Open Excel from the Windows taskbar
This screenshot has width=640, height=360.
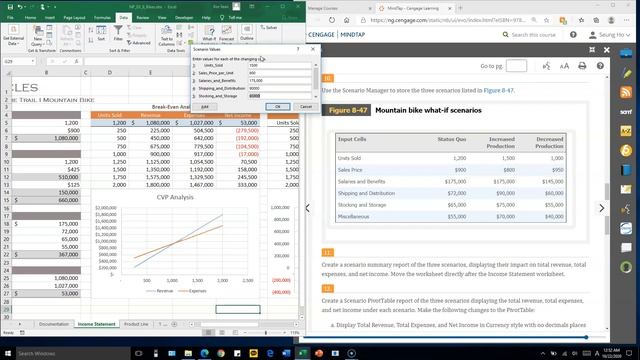303,353
